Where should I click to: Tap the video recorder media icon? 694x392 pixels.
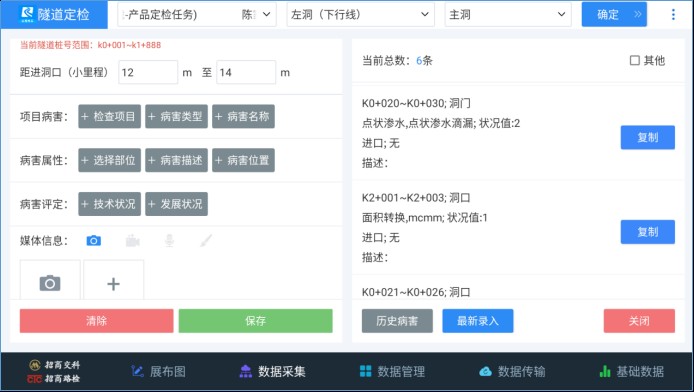pos(132,241)
